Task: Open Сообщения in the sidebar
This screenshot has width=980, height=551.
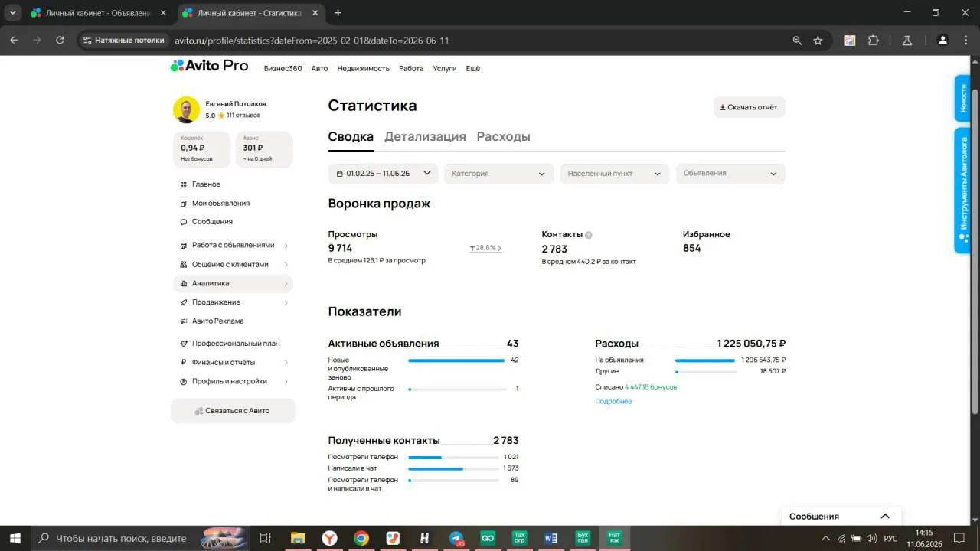Action: tap(212, 222)
